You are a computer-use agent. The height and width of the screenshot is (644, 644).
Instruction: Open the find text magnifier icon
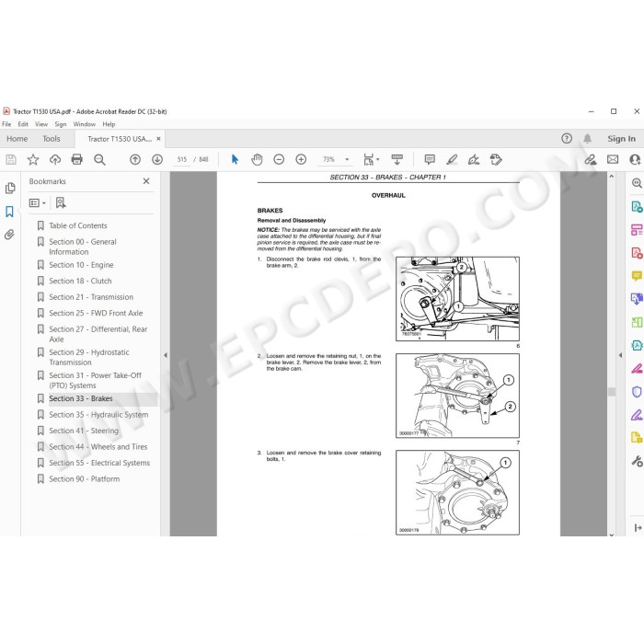point(99,159)
